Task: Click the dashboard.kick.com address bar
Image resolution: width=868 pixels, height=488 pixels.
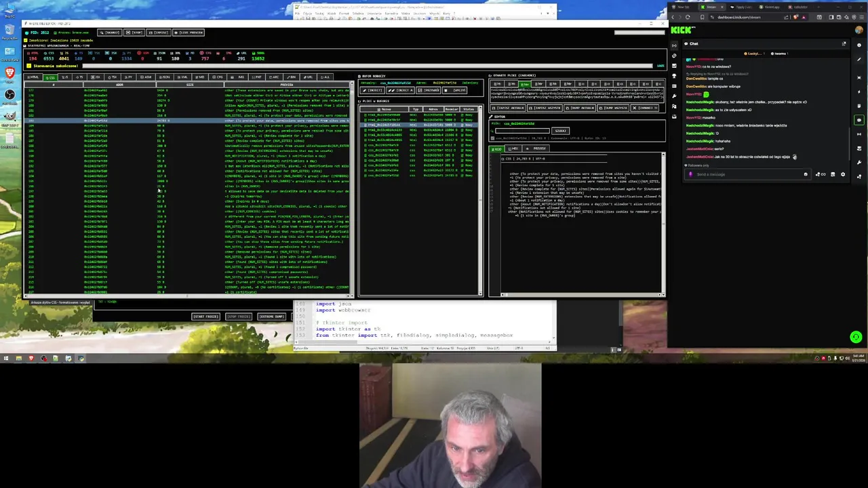Action: [x=739, y=17]
